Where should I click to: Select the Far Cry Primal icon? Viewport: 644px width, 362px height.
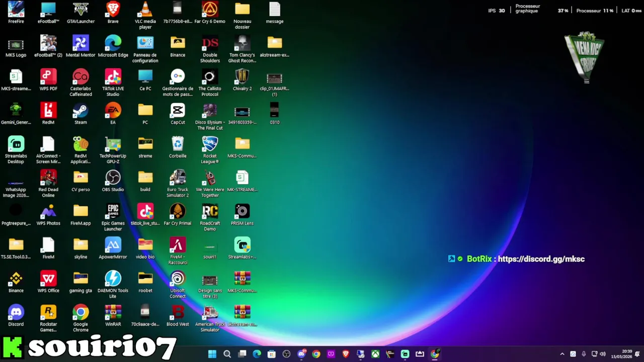pyautogui.click(x=178, y=215)
